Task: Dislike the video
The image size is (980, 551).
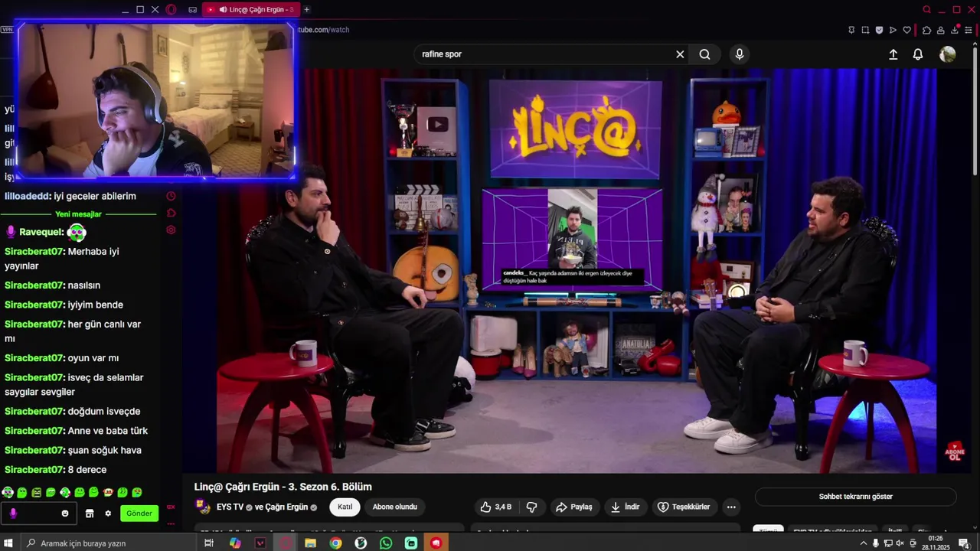Action: [x=531, y=507]
